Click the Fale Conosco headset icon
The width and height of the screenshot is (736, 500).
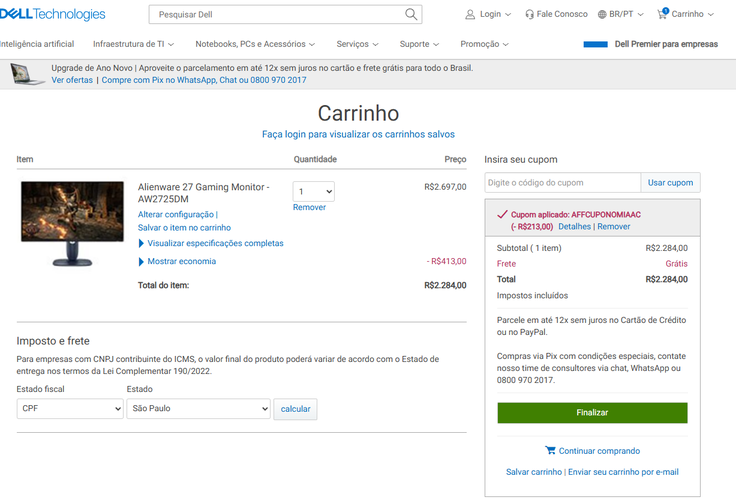[x=529, y=15]
